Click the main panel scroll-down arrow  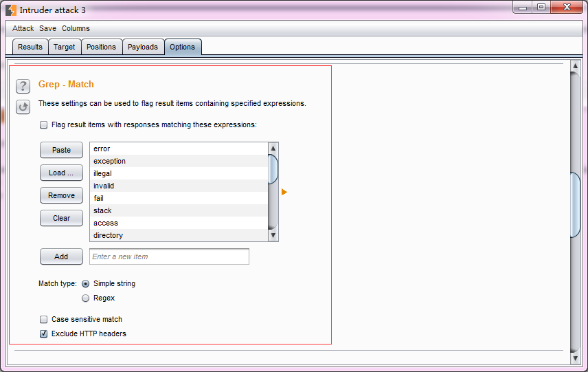(576, 358)
